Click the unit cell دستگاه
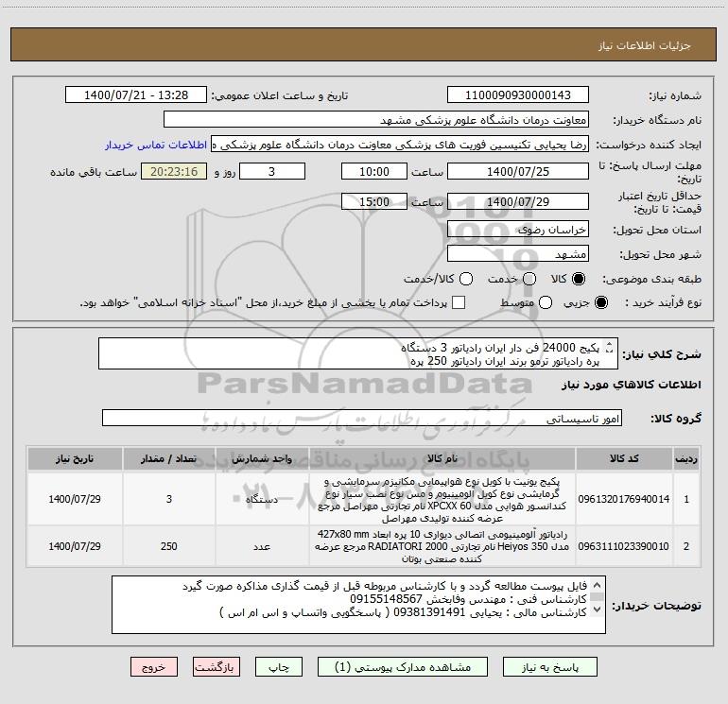This screenshot has height=704, width=728. [262, 499]
